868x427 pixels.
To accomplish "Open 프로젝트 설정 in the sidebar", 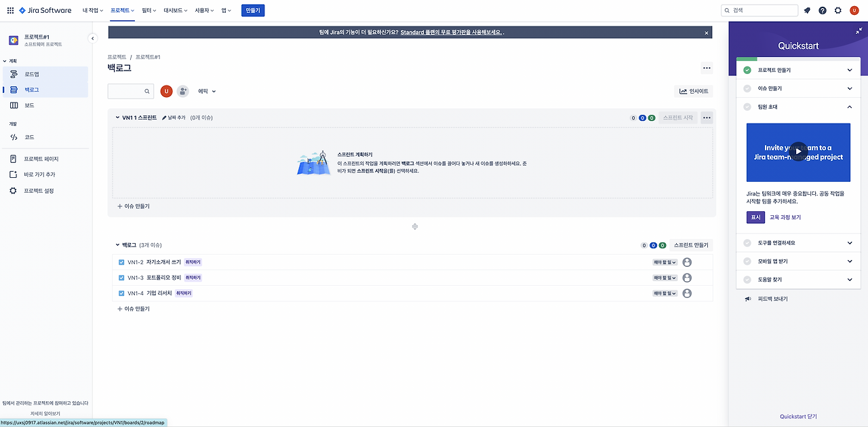I will 45,191.
